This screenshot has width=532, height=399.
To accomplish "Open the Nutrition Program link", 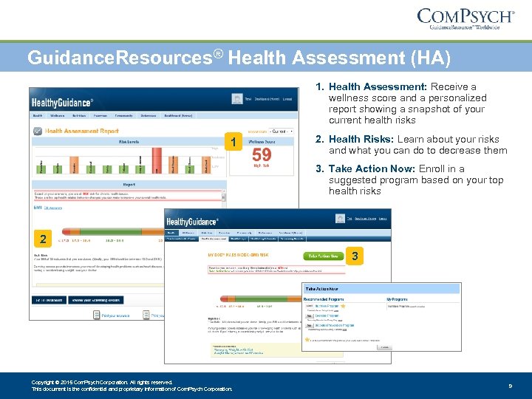I will 327,306.
